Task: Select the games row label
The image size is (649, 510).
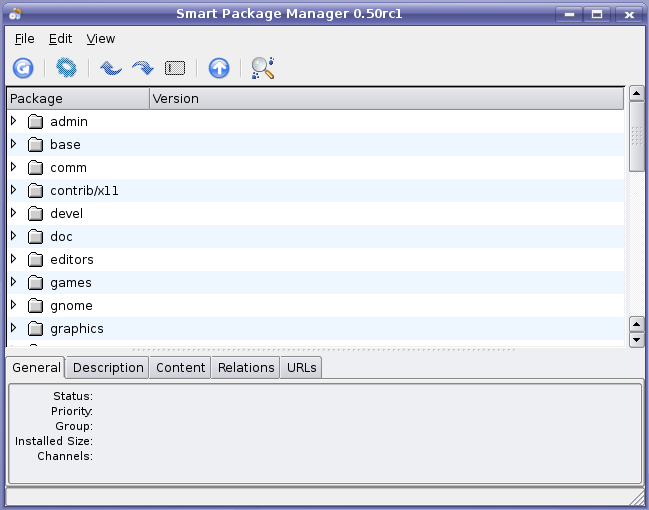Action: coord(71,282)
